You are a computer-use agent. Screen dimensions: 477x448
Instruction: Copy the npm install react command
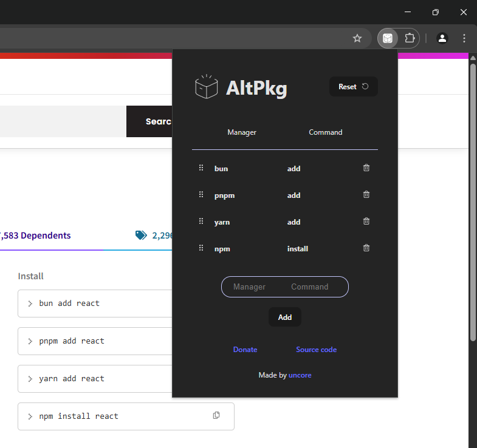[x=216, y=415]
